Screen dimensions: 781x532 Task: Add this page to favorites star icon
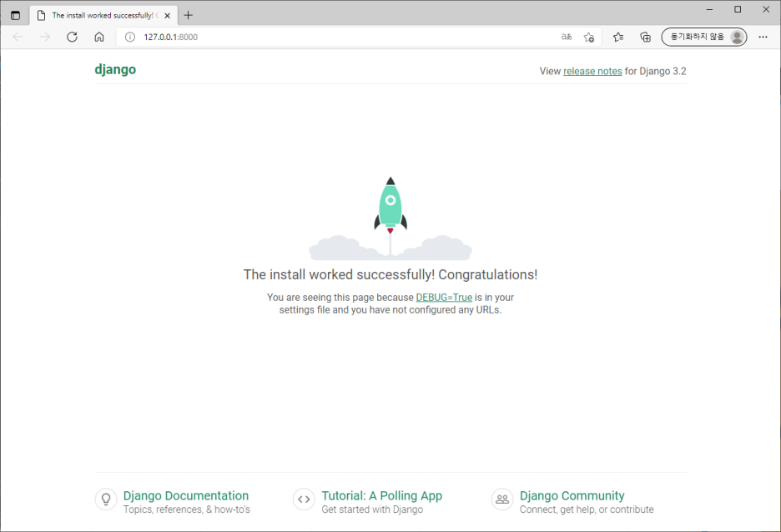point(589,37)
